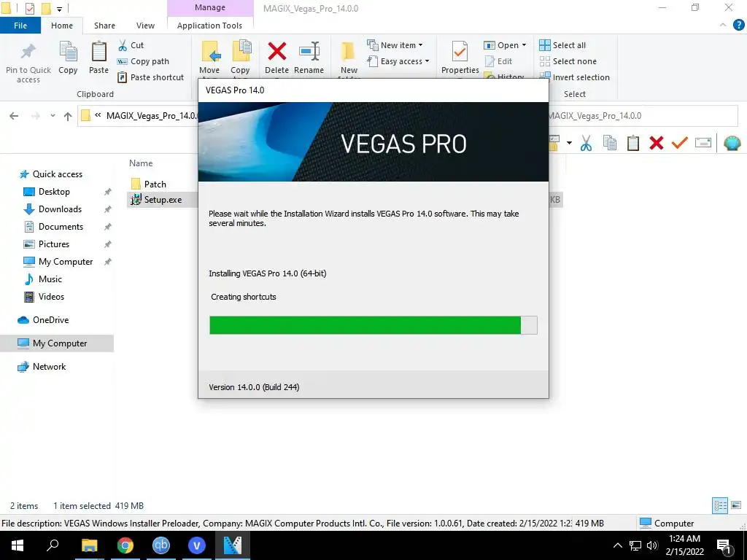This screenshot has height=560, width=747.
Task: Click the Properties ribbon icon
Action: point(460,52)
